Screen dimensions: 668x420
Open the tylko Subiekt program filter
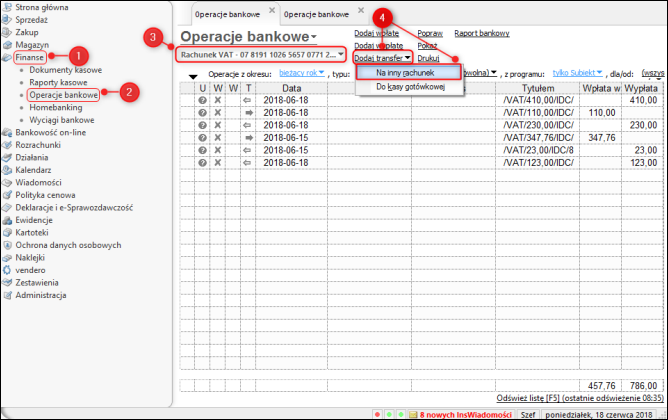[x=577, y=73]
